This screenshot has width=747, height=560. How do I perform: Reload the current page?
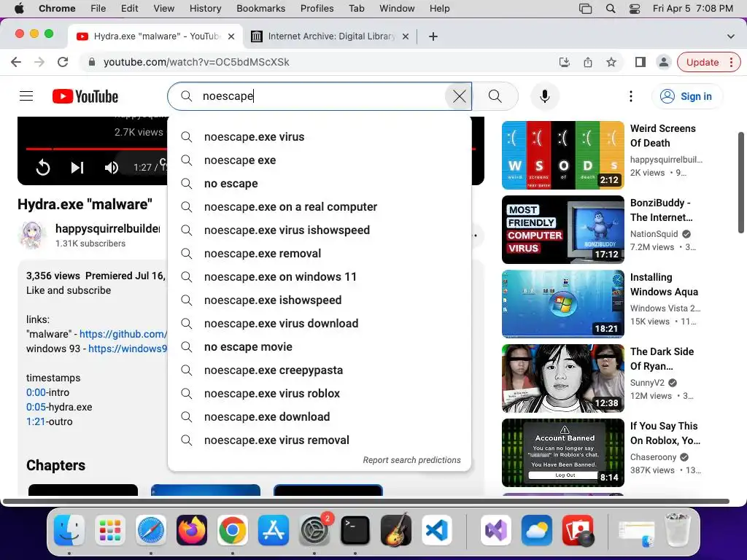click(x=63, y=62)
